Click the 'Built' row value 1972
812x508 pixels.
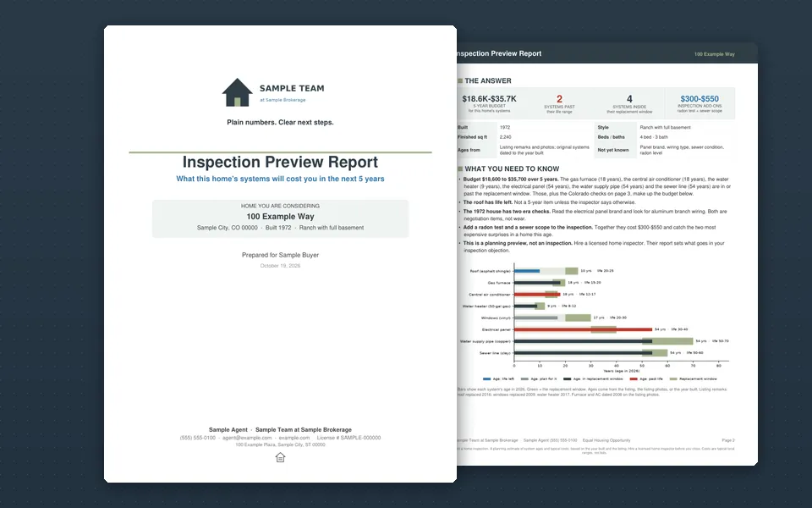point(505,128)
